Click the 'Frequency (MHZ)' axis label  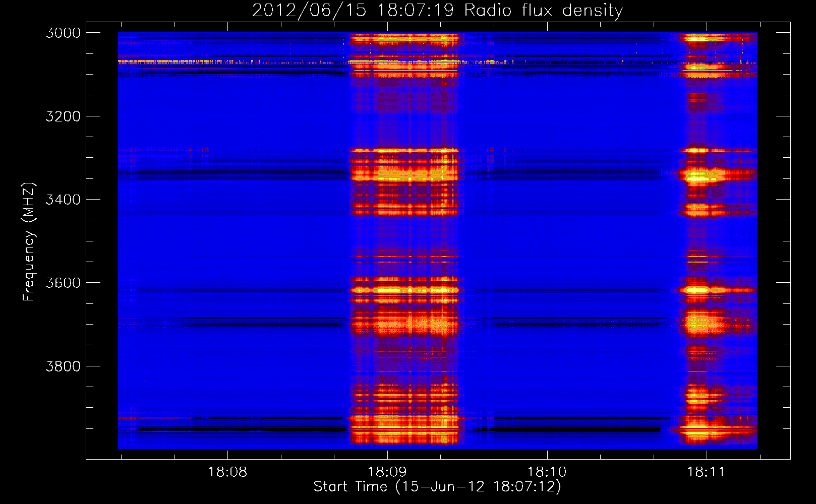29,242
